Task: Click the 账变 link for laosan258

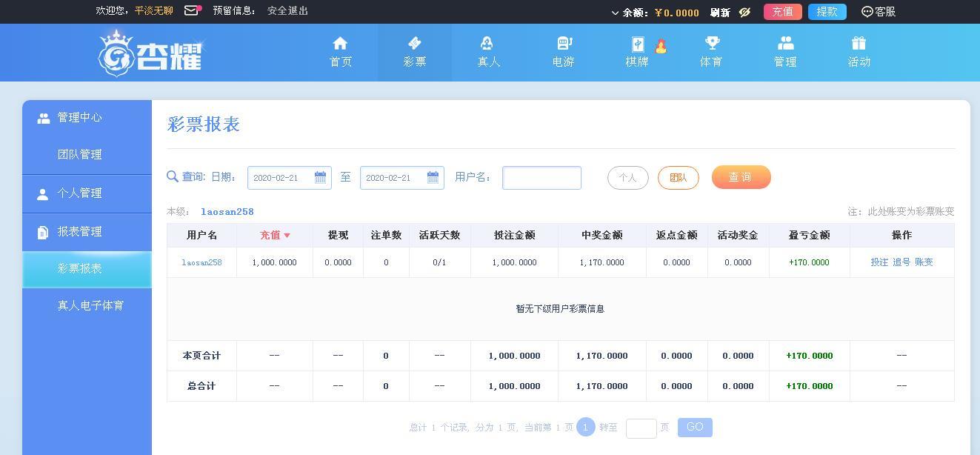Action: 924,262
